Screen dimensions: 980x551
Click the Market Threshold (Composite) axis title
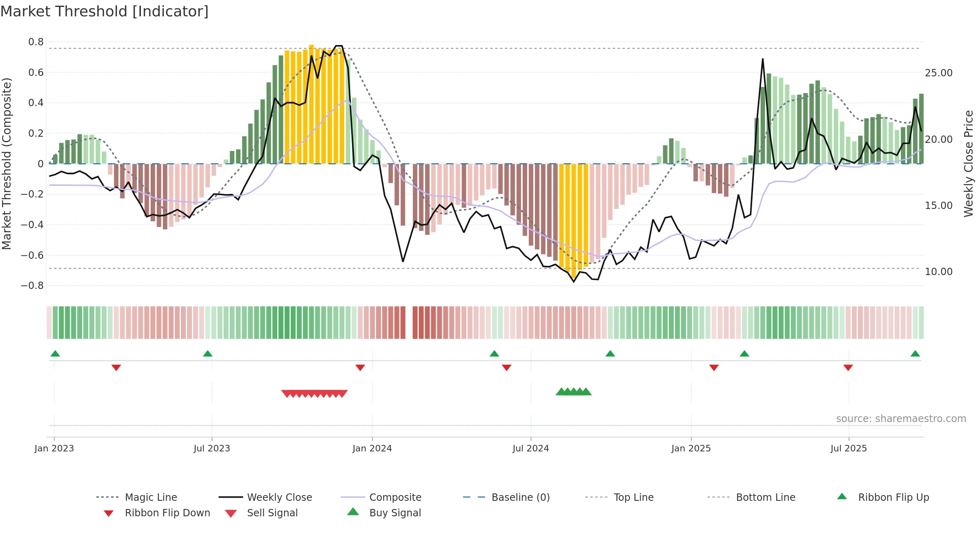[x=7, y=163]
